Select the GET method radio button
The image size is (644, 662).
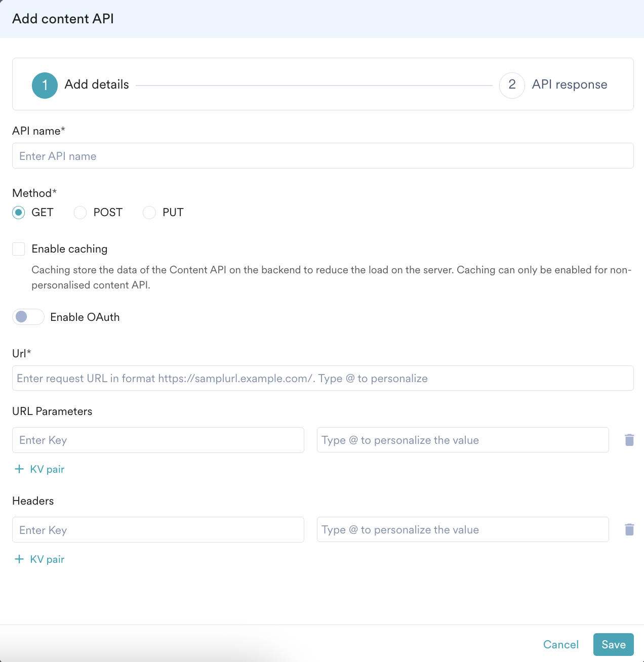point(19,213)
